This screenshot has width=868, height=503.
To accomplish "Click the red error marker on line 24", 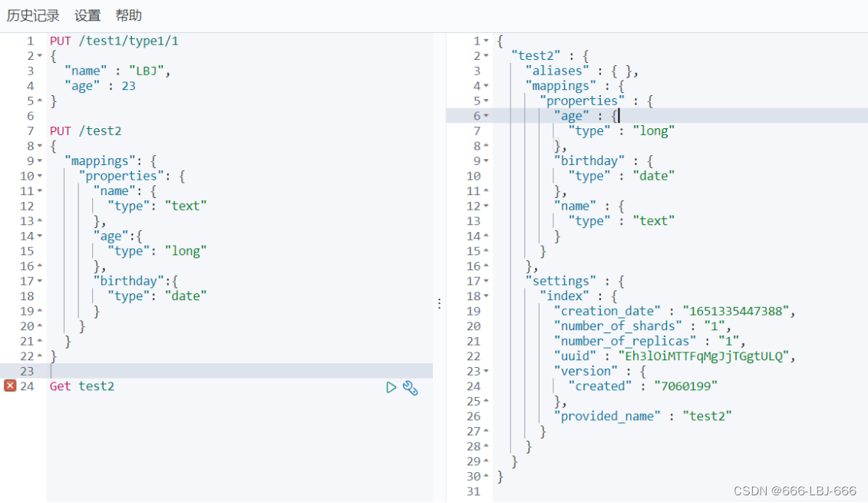I will [10, 386].
